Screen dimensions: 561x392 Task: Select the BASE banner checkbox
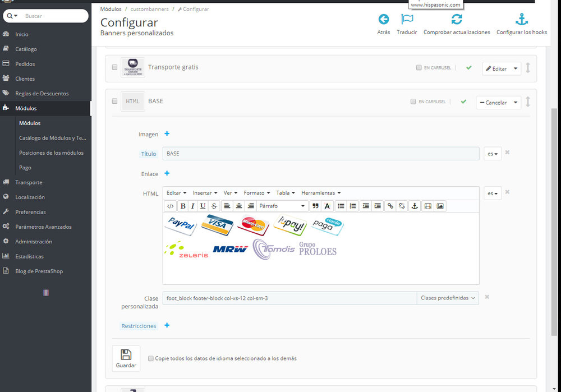click(x=114, y=101)
